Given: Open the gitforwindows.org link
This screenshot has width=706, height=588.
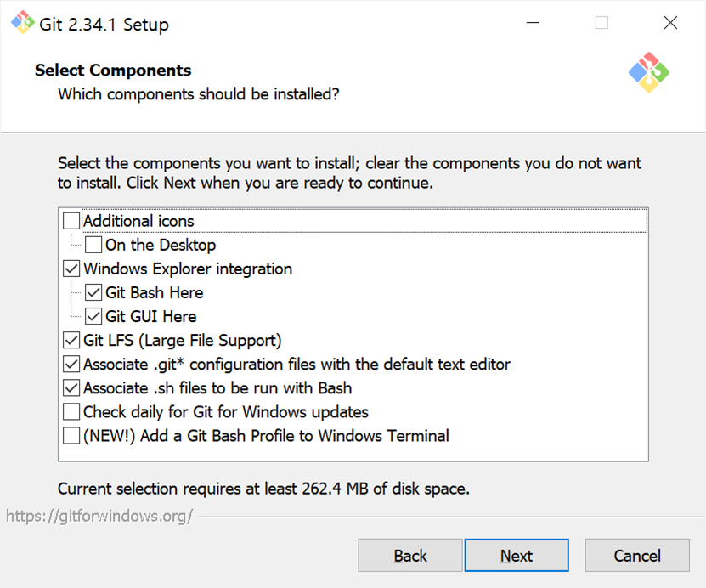Looking at the screenshot, I should (x=99, y=516).
